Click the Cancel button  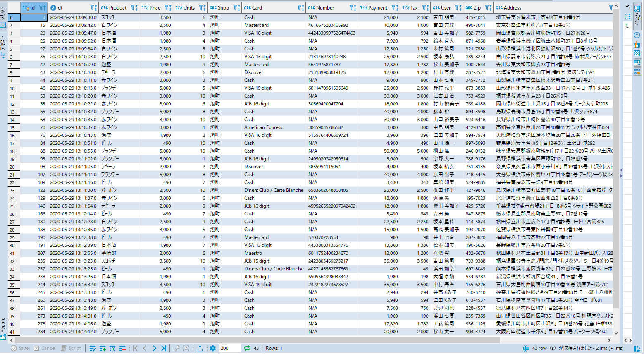point(45,348)
